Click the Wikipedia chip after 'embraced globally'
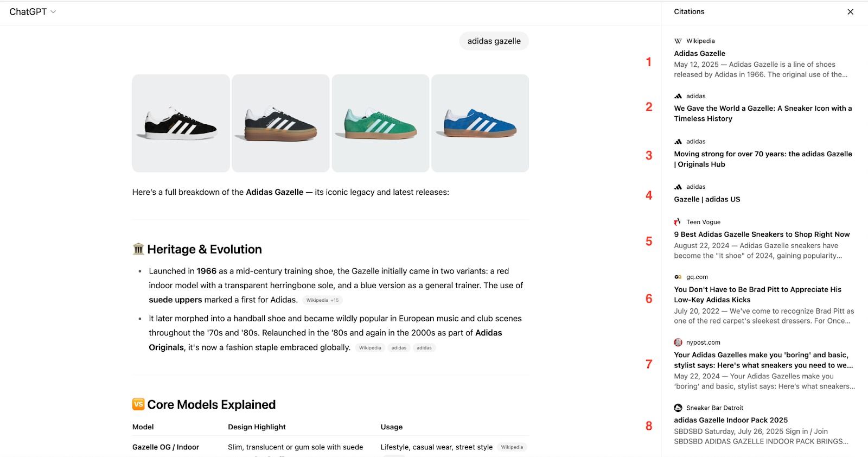The image size is (868, 457). 370,348
